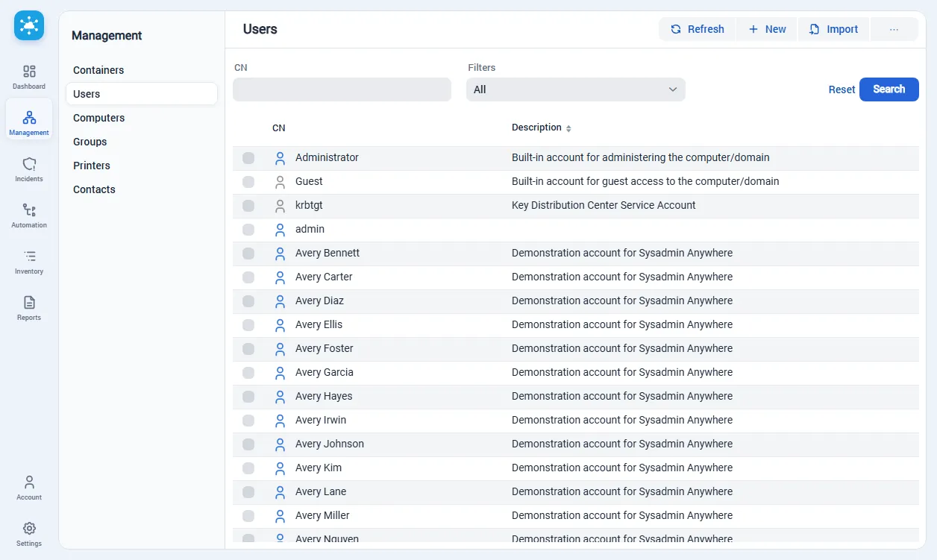Sort by Description column arrows
Viewport: 937px width, 560px height.
tap(568, 128)
